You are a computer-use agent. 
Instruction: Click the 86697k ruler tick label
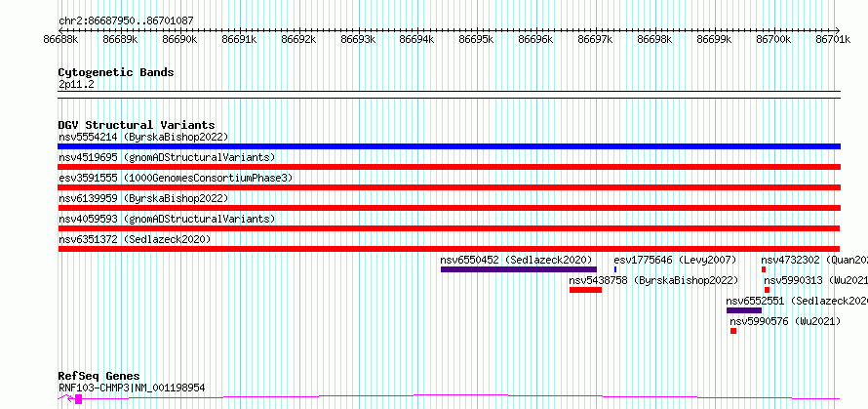(x=596, y=40)
